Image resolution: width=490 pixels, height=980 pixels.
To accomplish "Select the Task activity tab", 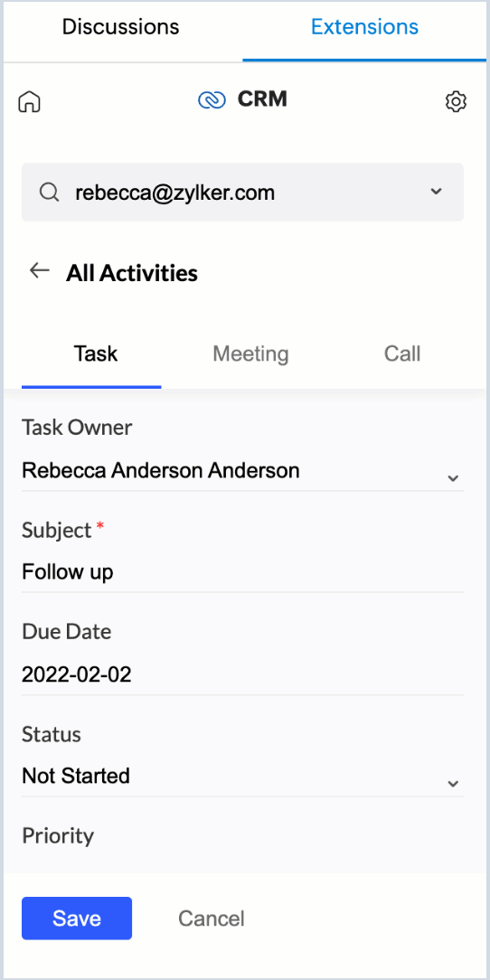I will click(x=96, y=353).
